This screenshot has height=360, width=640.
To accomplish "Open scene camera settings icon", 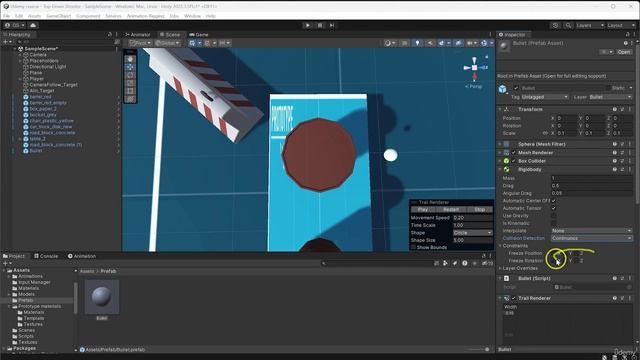I will (x=469, y=43).
